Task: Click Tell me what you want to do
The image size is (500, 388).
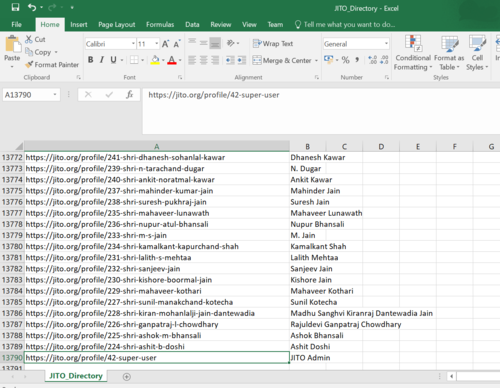Action: (345, 24)
